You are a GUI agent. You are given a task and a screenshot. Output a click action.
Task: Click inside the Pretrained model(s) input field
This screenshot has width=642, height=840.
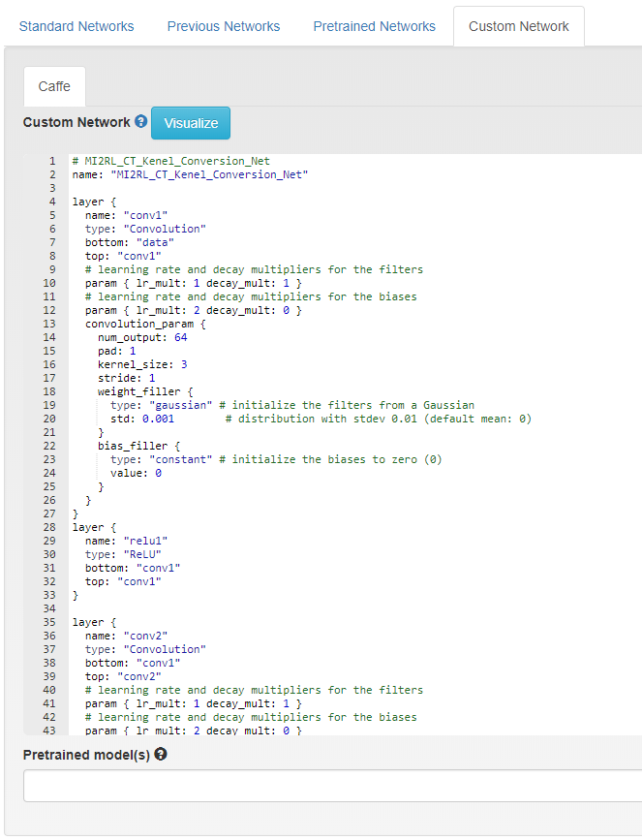click(320, 785)
